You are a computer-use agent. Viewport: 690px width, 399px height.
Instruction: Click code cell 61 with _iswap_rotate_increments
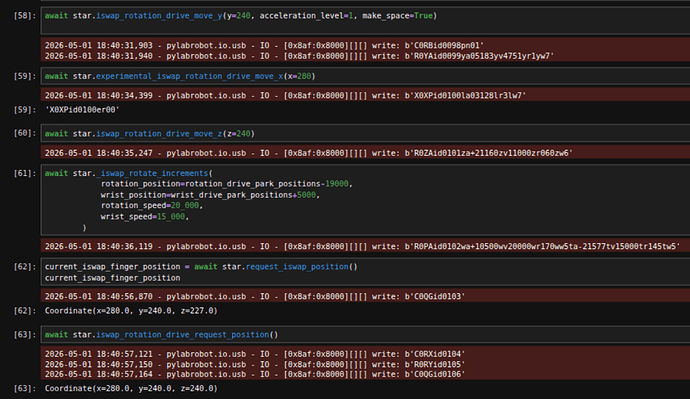[x=365, y=200]
